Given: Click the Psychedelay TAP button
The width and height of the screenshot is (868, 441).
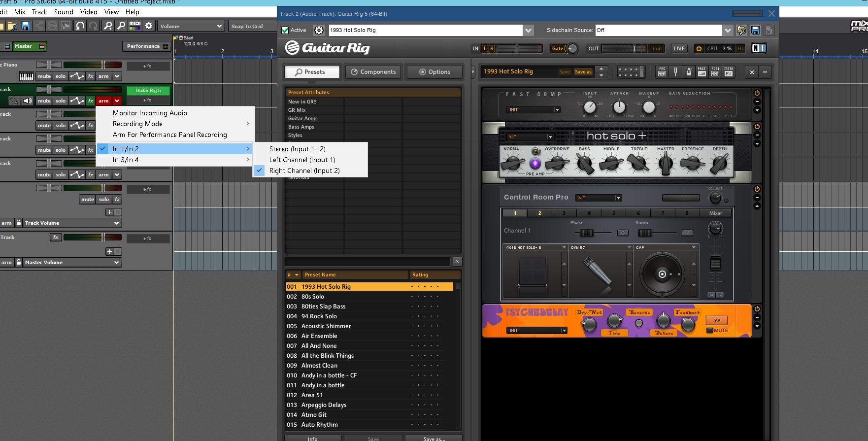Looking at the screenshot, I should pyautogui.click(x=716, y=320).
